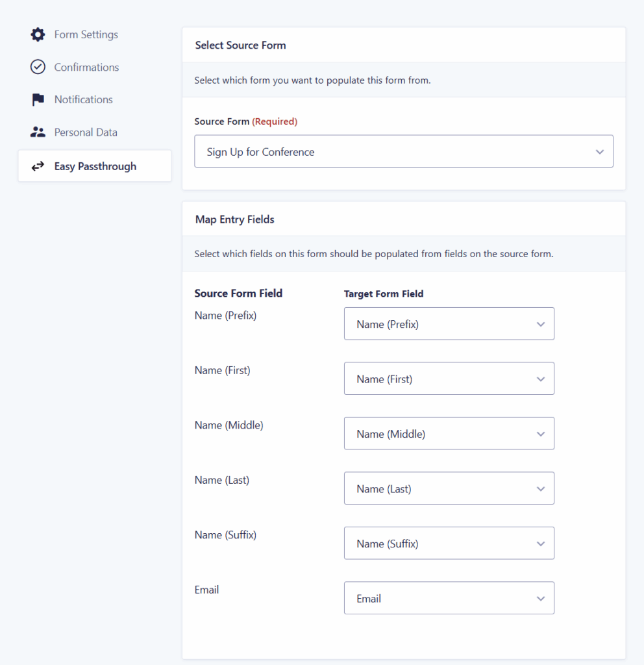Expand the Name (Suffix) target field dropdown

pos(449,544)
